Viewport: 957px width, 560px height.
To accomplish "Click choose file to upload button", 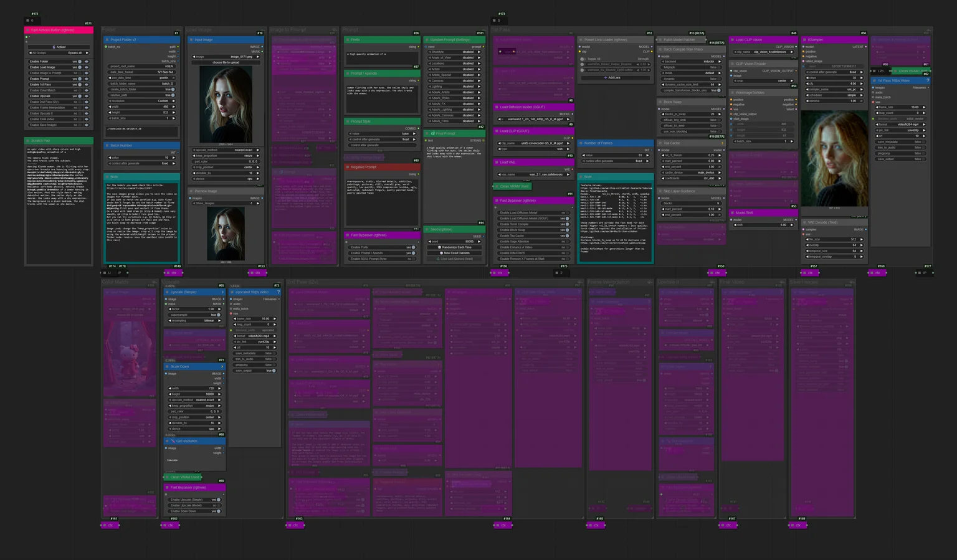I will [226, 62].
